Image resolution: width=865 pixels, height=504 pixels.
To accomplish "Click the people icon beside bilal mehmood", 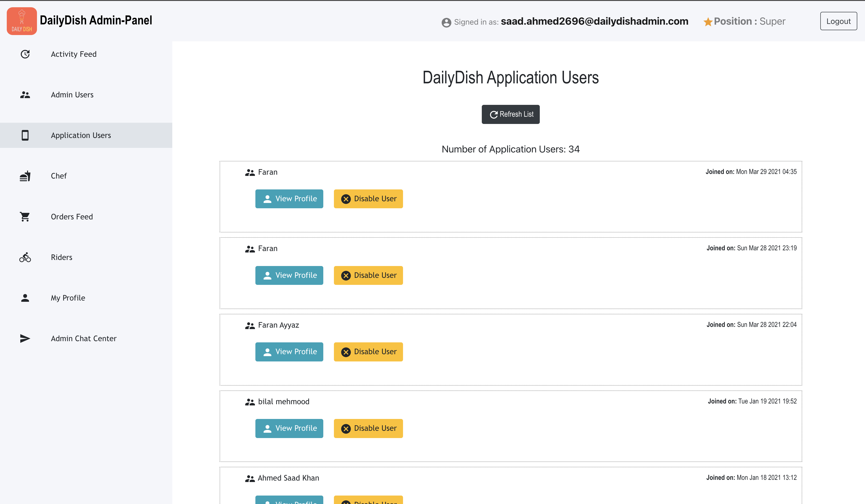I will point(250,402).
